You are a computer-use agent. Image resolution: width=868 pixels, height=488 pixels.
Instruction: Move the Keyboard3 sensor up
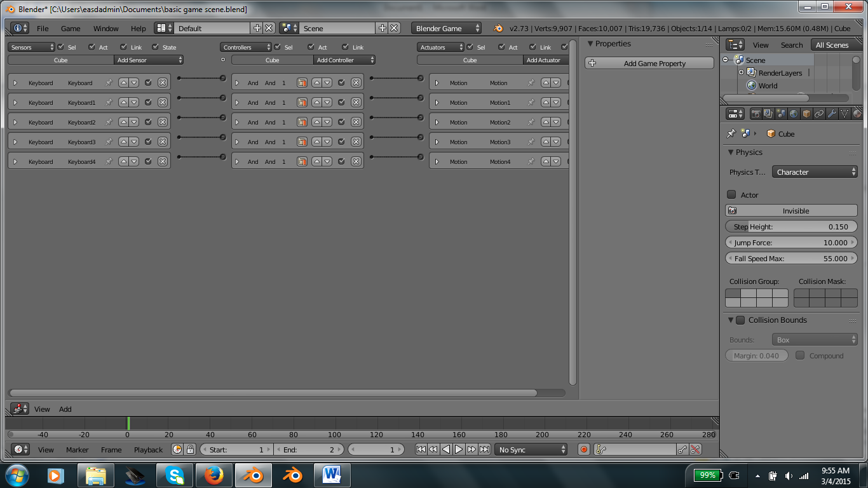point(123,142)
